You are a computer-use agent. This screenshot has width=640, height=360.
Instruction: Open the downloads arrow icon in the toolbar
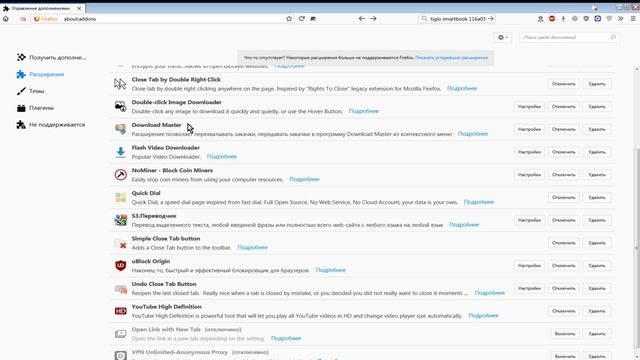[x=563, y=19]
